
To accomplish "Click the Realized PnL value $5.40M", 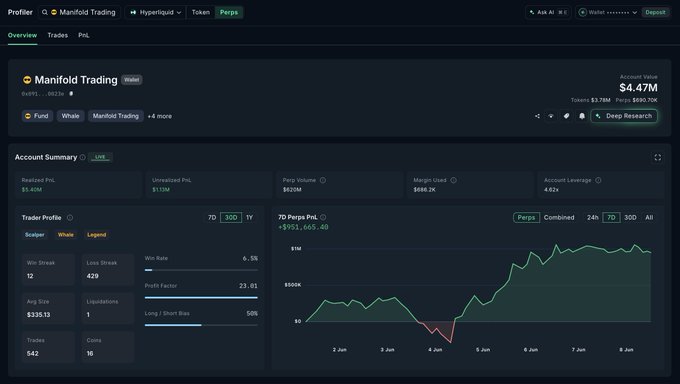I will tap(32, 190).
